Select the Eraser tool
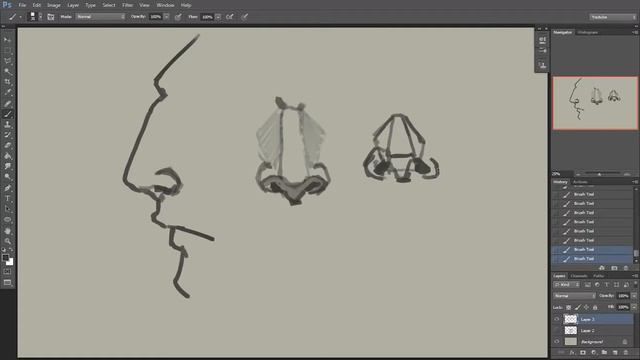This screenshot has width=640, height=360. click(7, 146)
